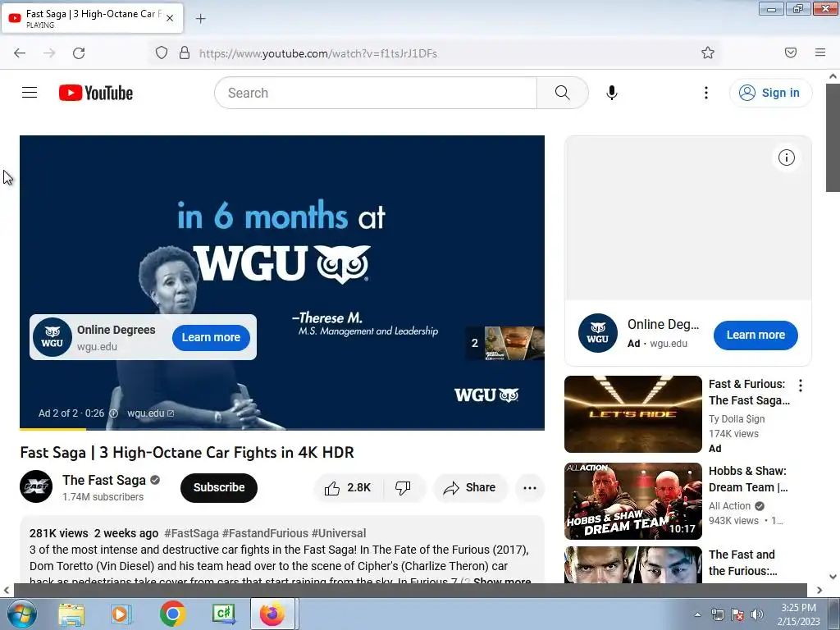840x630 pixels.
Task: Open options for Fast & Furious ad
Action: pyautogui.click(x=801, y=386)
